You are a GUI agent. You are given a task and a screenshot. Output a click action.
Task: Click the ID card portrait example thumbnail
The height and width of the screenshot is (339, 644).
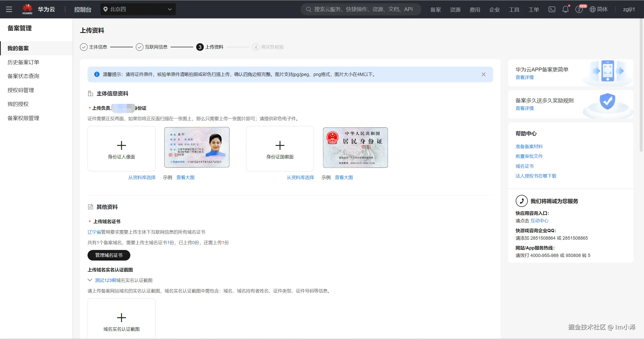pyautogui.click(x=197, y=147)
